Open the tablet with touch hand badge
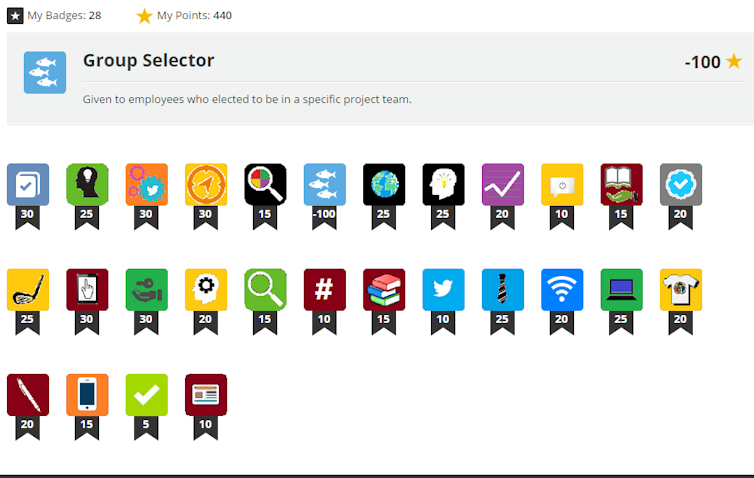Screen dimensions: 754x478 point(87,289)
